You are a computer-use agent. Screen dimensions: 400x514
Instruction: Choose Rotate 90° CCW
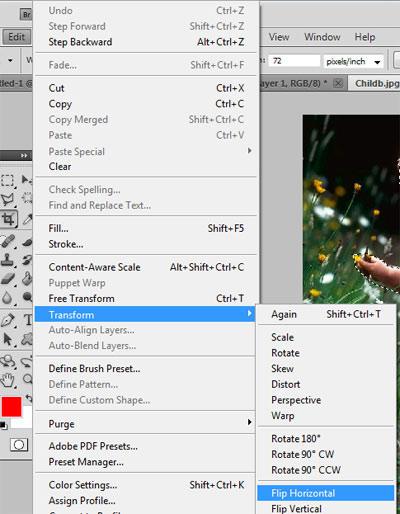click(x=306, y=470)
